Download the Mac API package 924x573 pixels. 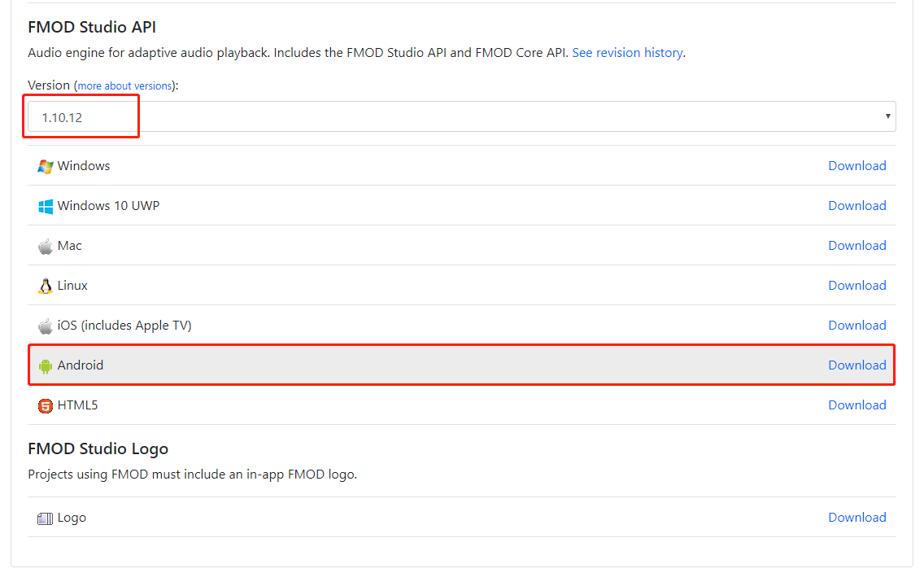click(x=856, y=245)
